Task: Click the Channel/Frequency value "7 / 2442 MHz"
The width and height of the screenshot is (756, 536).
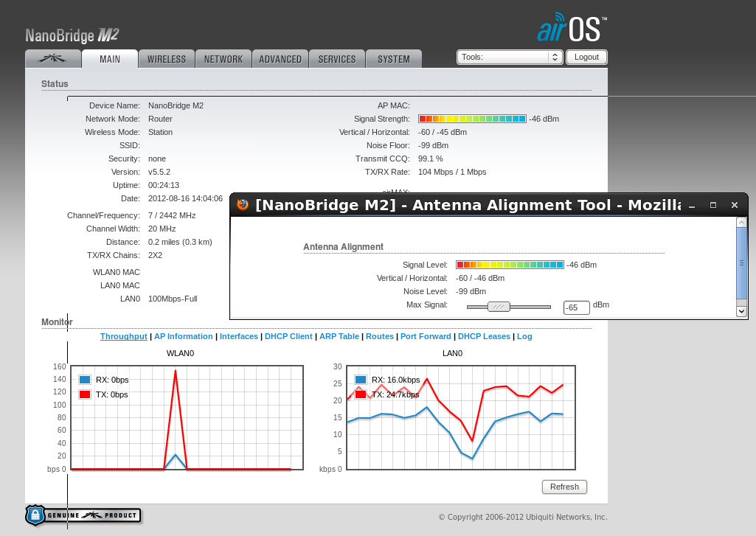Action: click(172, 215)
